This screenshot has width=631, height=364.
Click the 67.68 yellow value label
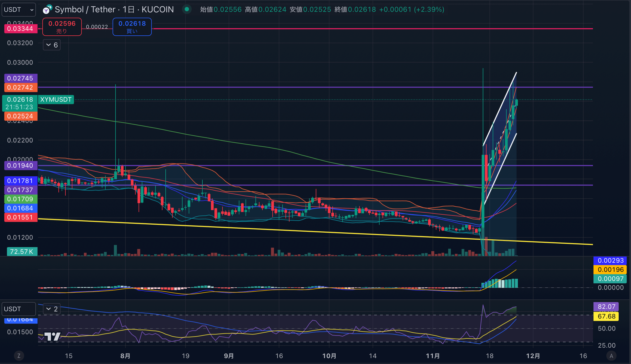coord(606,316)
